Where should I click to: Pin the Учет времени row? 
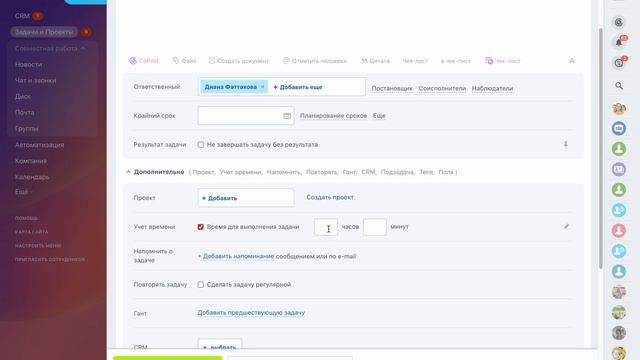[x=566, y=227]
